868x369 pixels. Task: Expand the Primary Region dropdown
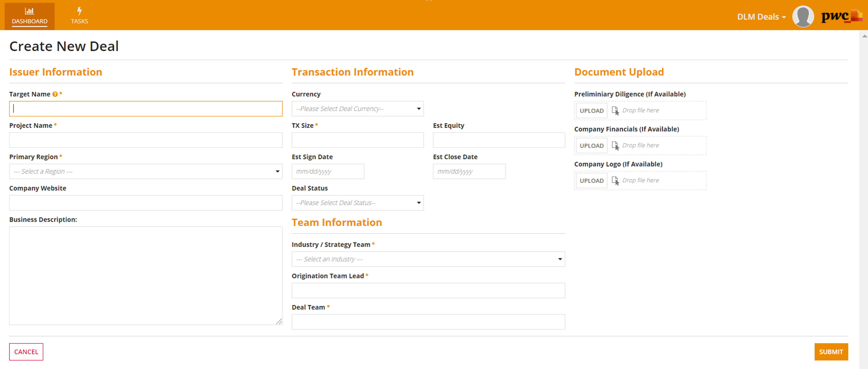146,171
